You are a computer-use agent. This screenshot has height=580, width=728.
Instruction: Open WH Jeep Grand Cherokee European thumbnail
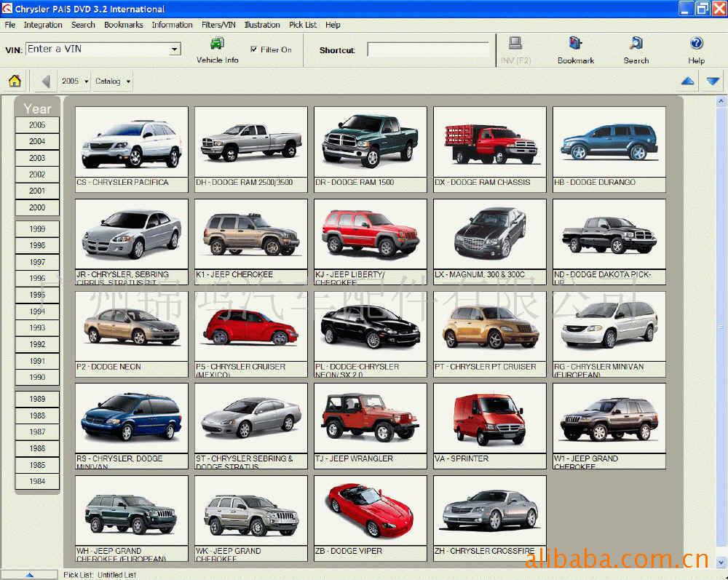[131, 510]
